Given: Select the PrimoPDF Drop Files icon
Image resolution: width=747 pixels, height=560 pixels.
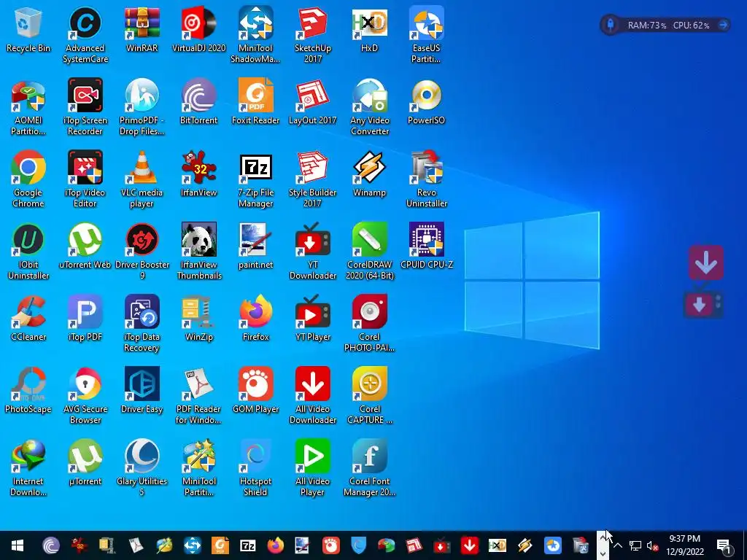Looking at the screenshot, I should coord(142,107).
